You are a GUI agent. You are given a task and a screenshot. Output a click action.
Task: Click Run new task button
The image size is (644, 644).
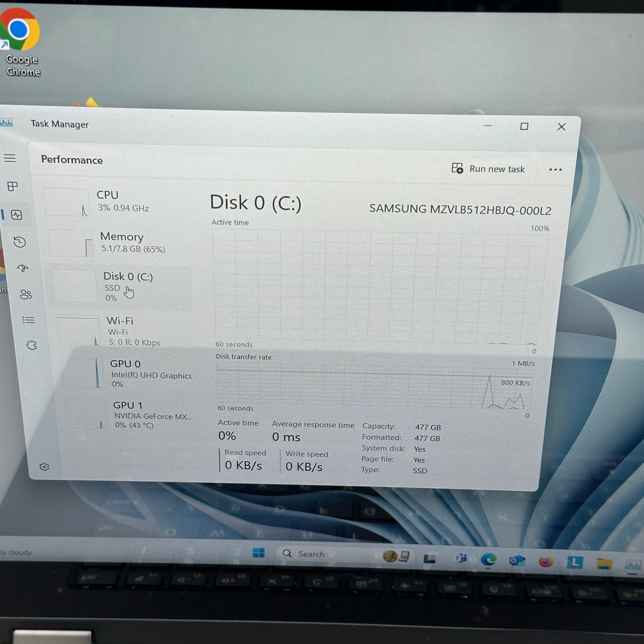(488, 168)
